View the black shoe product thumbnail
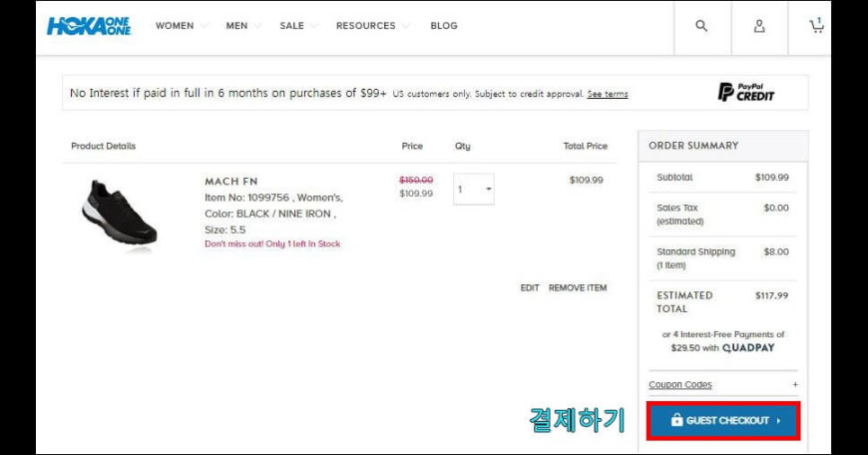The width and height of the screenshot is (868, 455). click(120, 215)
